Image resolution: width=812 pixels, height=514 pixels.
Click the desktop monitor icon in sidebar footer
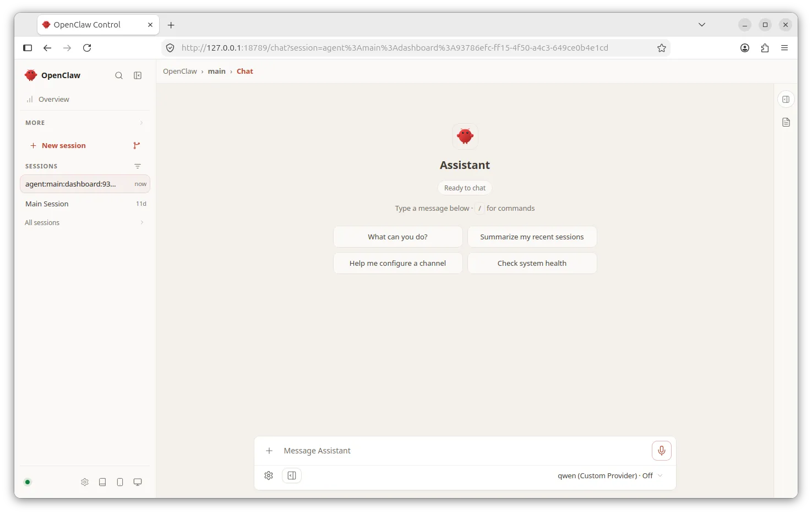pos(138,482)
